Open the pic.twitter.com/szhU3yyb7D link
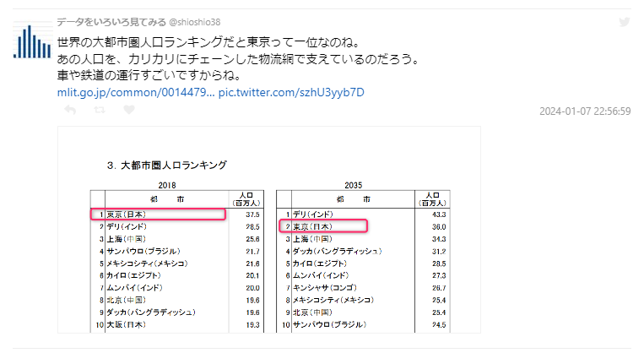644x353 pixels. click(x=291, y=91)
